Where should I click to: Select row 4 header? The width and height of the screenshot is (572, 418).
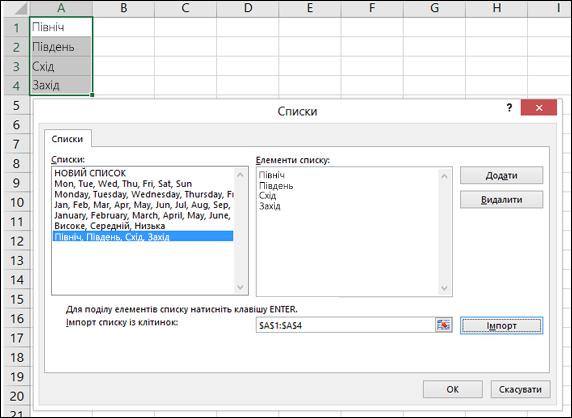pos(16,86)
